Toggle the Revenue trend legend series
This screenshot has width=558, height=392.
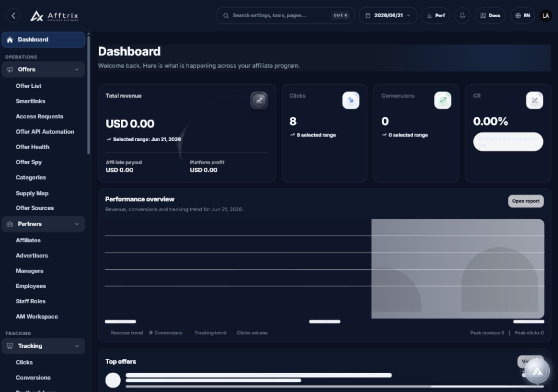[124, 333]
